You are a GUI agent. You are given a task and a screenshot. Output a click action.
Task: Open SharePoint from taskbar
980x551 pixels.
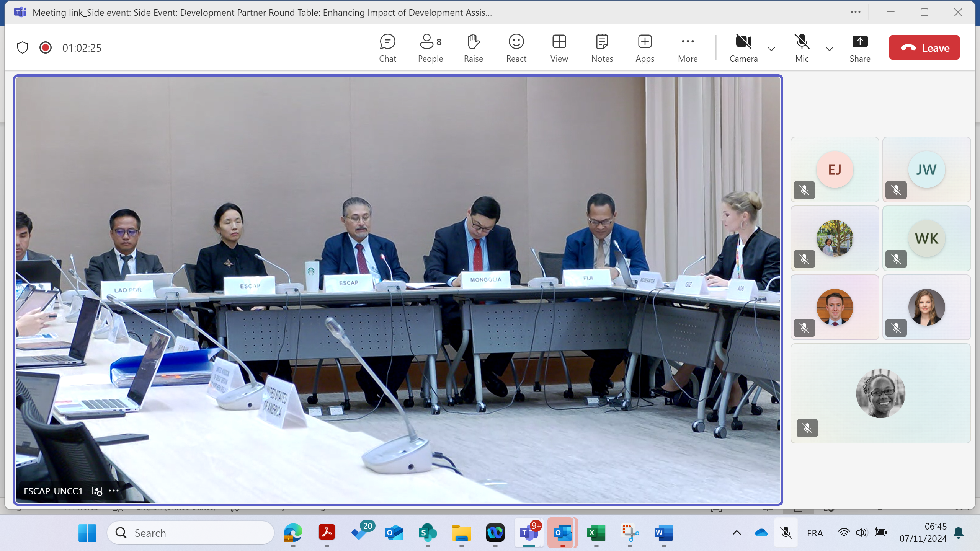point(428,533)
